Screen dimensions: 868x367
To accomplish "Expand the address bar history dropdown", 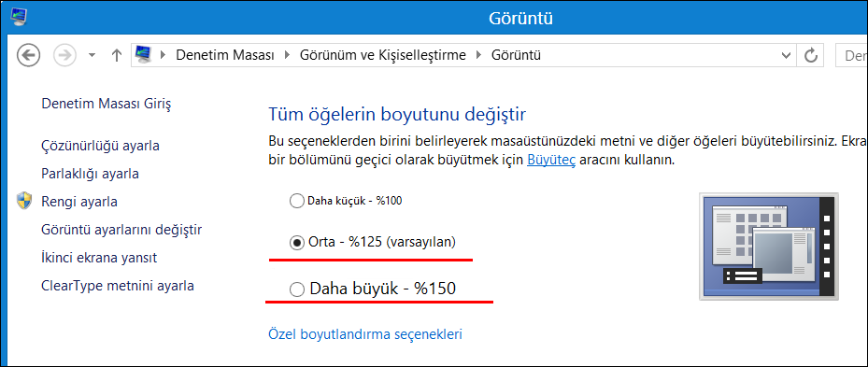I will point(785,55).
